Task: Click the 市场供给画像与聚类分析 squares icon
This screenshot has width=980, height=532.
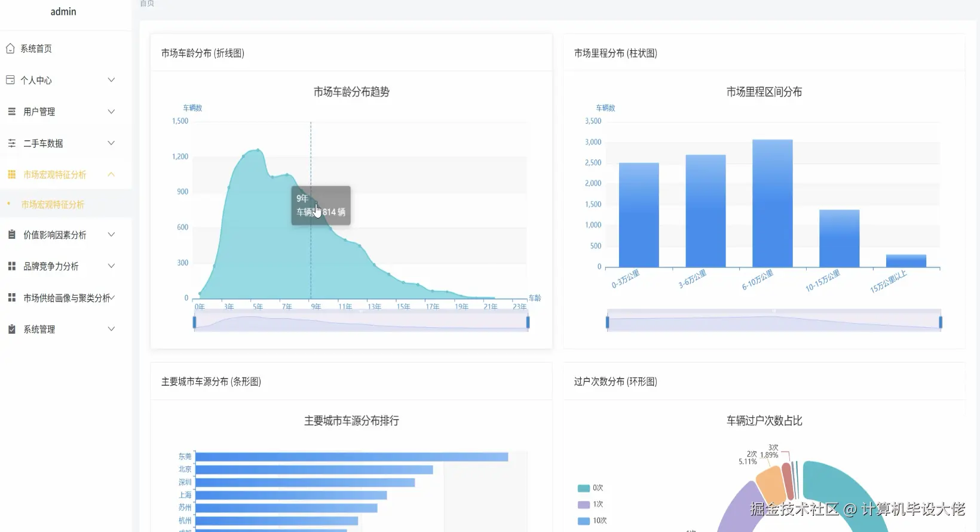Action: pos(11,297)
